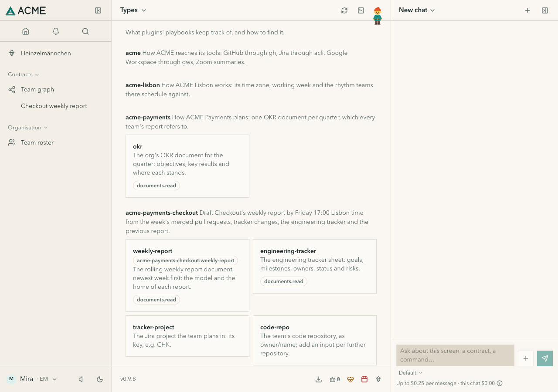Click the gnome mascot avatar
The height and width of the screenshot is (392, 558).
[x=378, y=16]
